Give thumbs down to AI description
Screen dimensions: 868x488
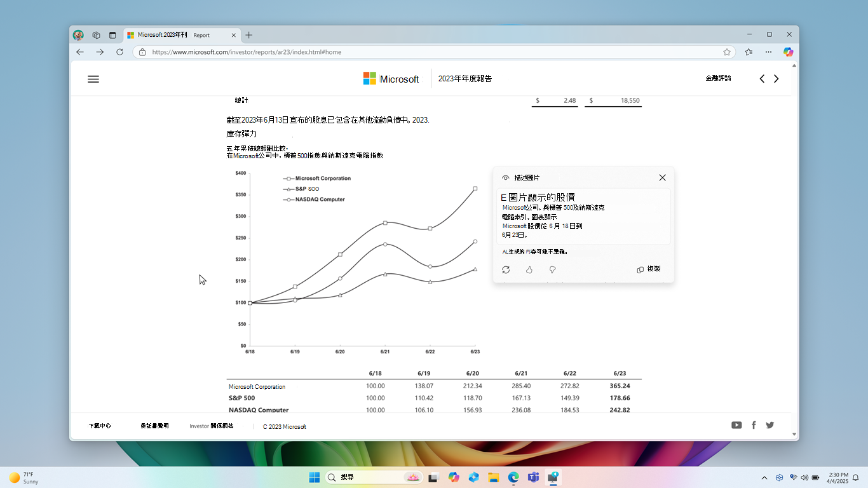coord(552,269)
